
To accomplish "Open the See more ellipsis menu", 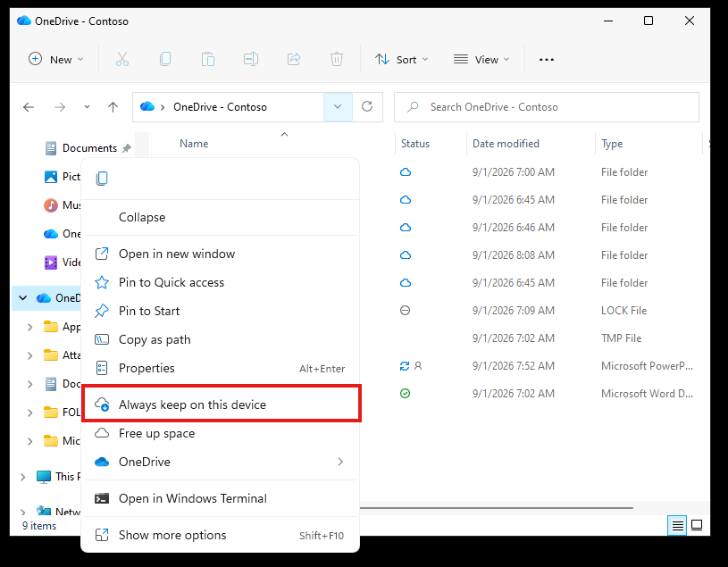I will click(547, 60).
